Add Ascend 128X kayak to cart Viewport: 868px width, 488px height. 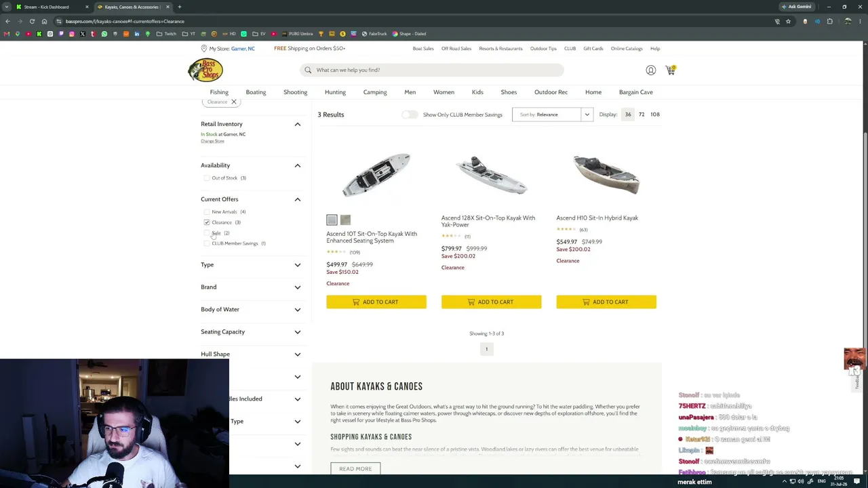pyautogui.click(x=491, y=302)
